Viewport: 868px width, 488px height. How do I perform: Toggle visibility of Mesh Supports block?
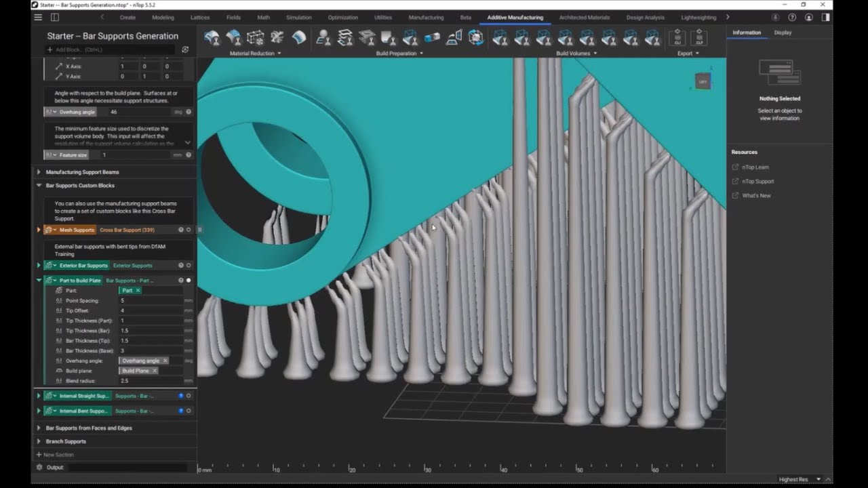pos(189,230)
